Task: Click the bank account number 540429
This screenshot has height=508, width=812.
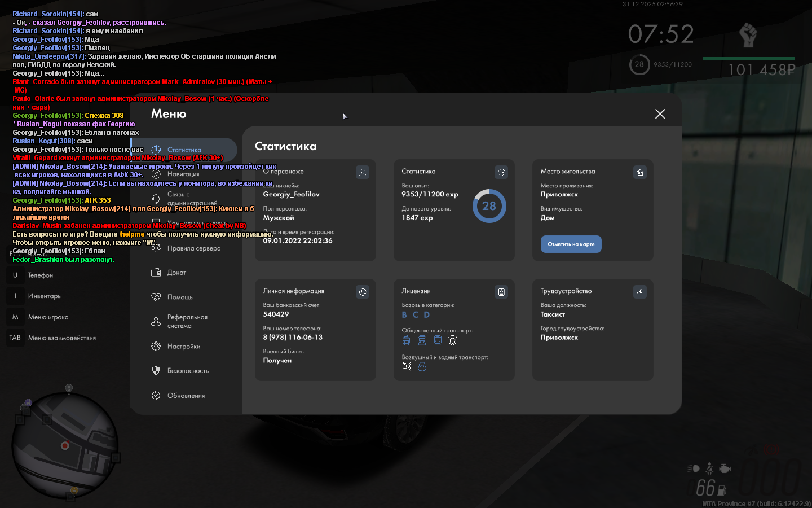Action: [x=276, y=314]
